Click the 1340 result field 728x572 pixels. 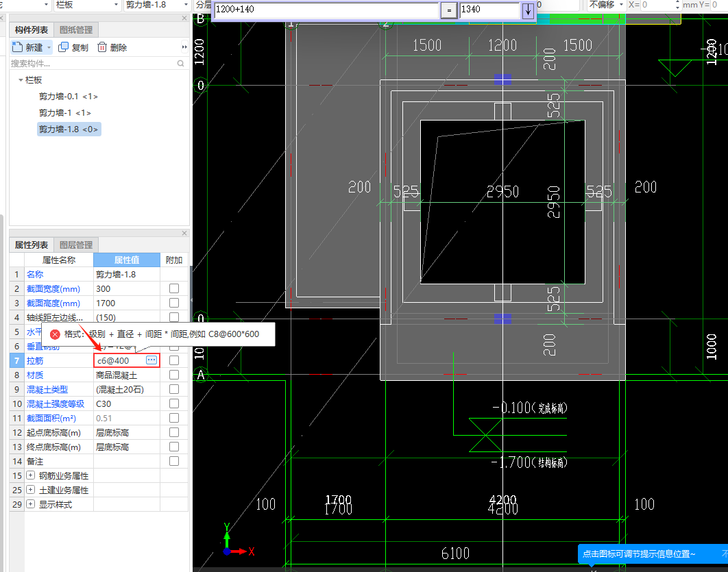pyautogui.click(x=490, y=10)
